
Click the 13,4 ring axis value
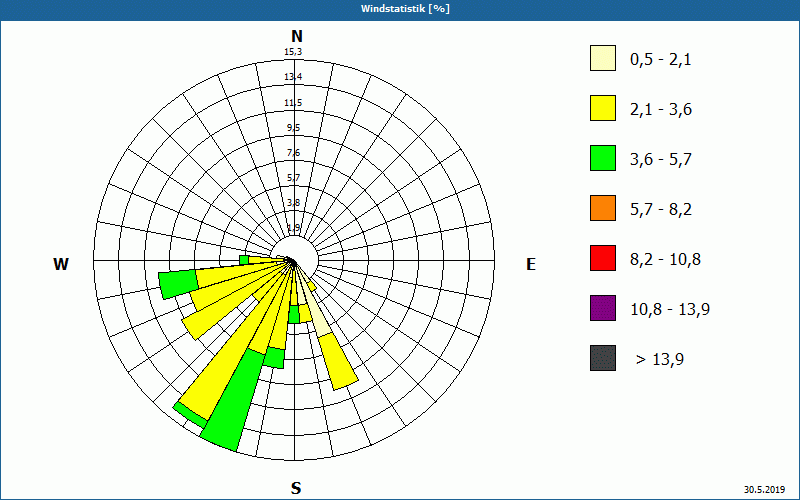pyautogui.click(x=293, y=77)
